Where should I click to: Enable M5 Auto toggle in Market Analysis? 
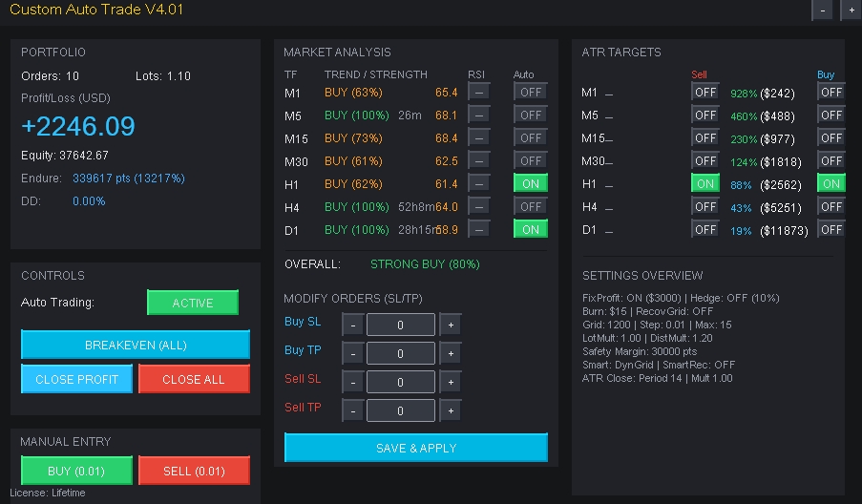point(531,115)
